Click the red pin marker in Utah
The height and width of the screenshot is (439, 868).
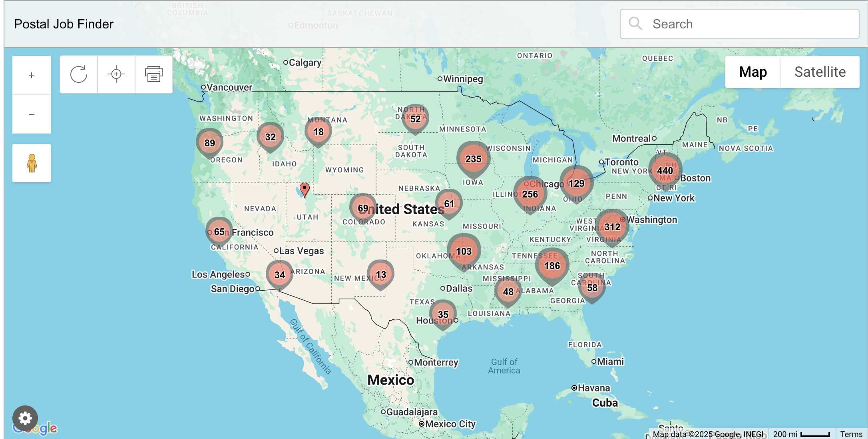[305, 190]
